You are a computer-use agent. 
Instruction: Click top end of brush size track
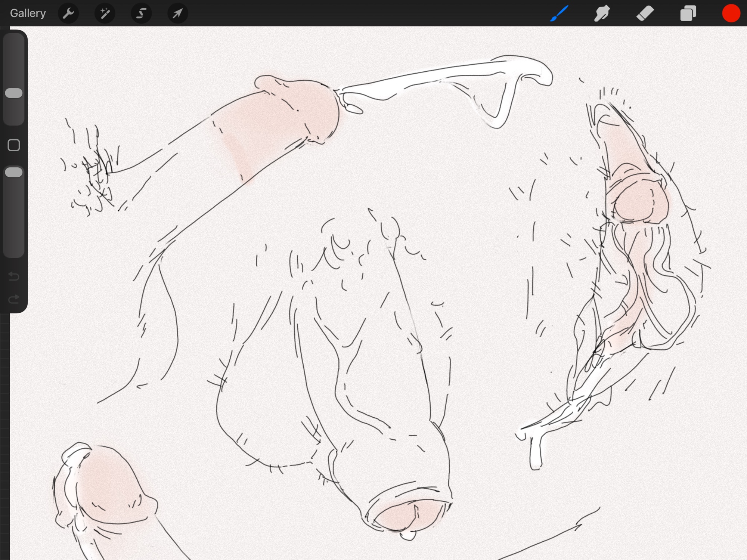14,38
